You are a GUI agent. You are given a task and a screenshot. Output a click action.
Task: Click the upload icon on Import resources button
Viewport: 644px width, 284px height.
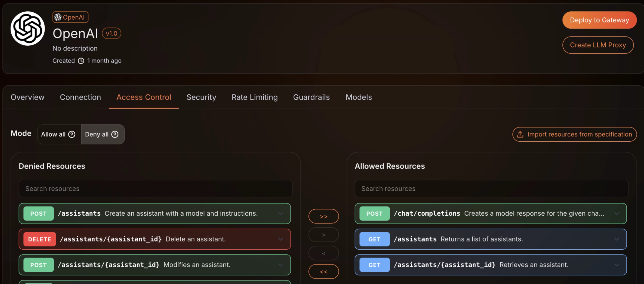521,134
